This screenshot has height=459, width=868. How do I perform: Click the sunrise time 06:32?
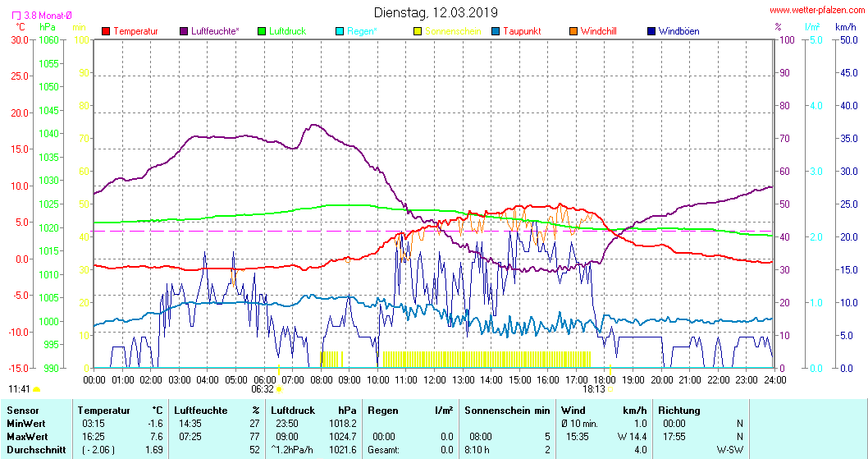(x=263, y=389)
